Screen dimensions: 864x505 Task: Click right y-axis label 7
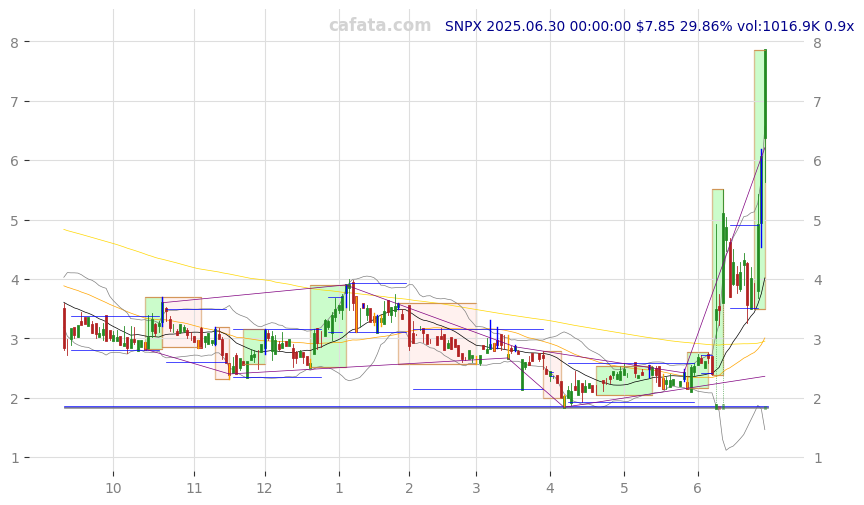coord(817,102)
